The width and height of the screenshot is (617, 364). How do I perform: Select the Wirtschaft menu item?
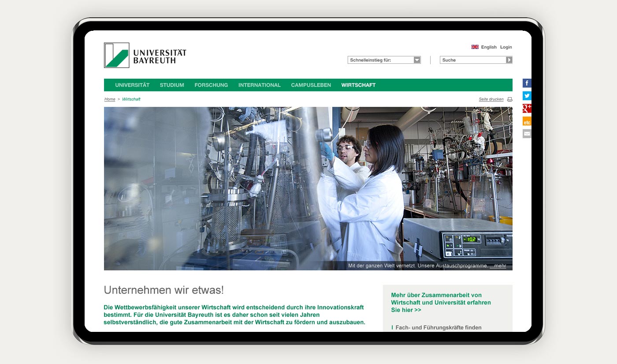pyautogui.click(x=358, y=85)
